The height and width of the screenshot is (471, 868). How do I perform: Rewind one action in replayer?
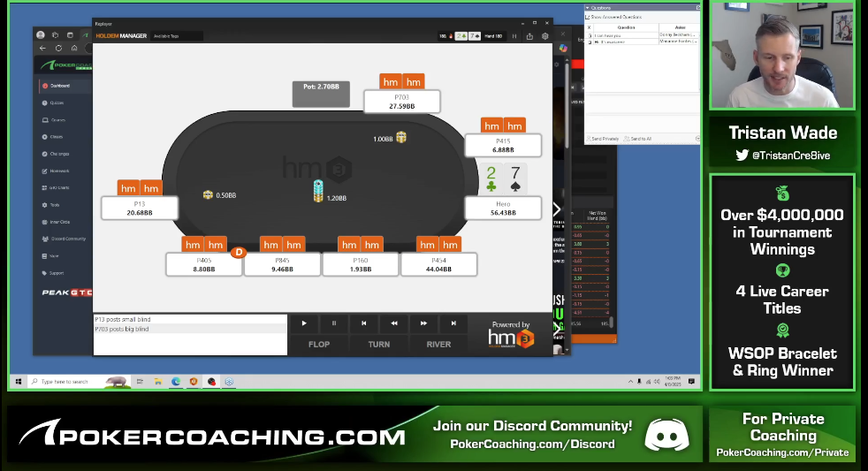pyautogui.click(x=393, y=323)
